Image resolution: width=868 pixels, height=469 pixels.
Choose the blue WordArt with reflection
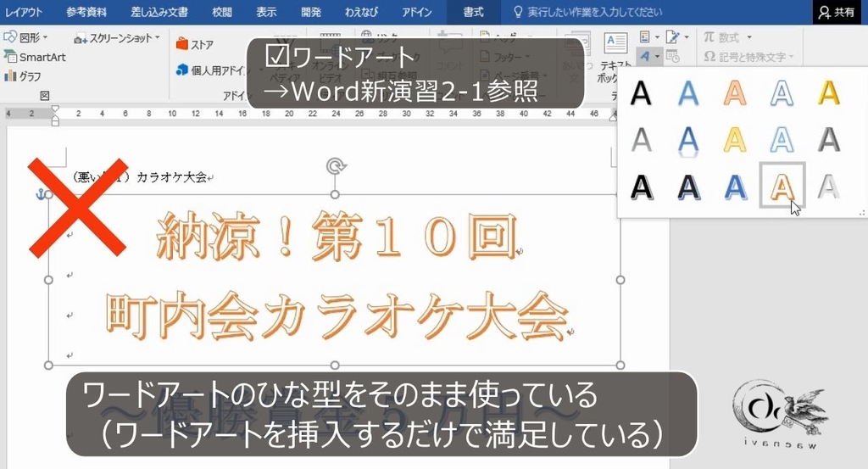pyautogui.click(x=688, y=140)
